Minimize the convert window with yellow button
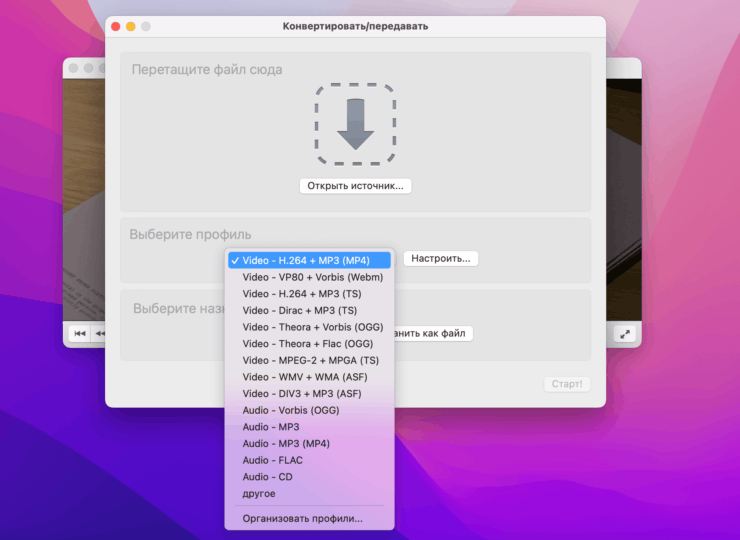This screenshot has height=540, width=740. (131, 26)
